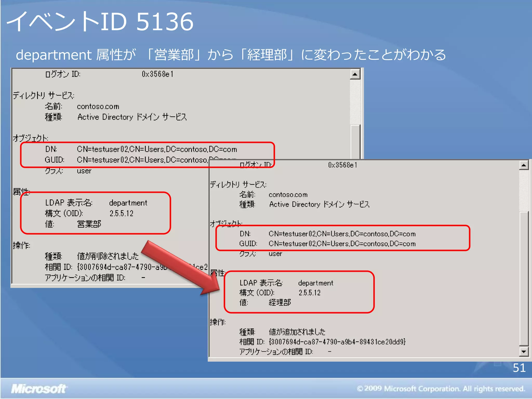Click DN line in left window
This screenshot has height=399, width=532.
141,149
